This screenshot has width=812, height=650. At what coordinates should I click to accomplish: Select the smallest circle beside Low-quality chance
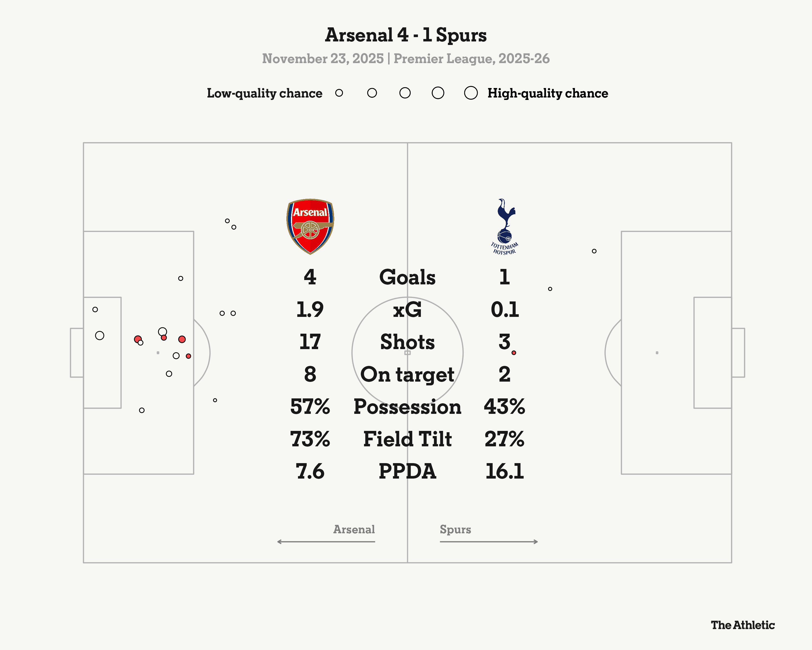[x=339, y=93]
